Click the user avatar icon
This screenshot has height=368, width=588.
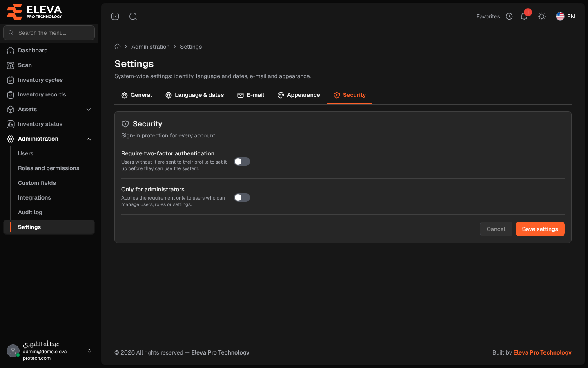13,351
